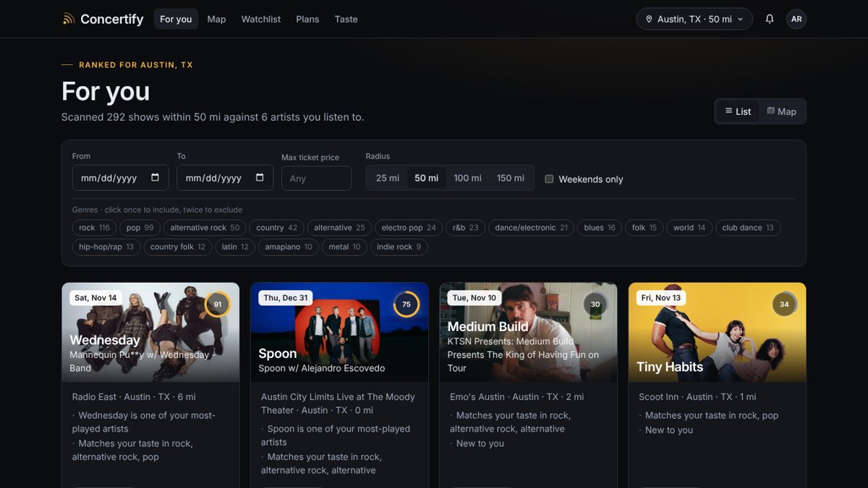The image size is (868, 488).
Task: Open the notifications bell
Action: pyautogui.click(x=770, y=19)
